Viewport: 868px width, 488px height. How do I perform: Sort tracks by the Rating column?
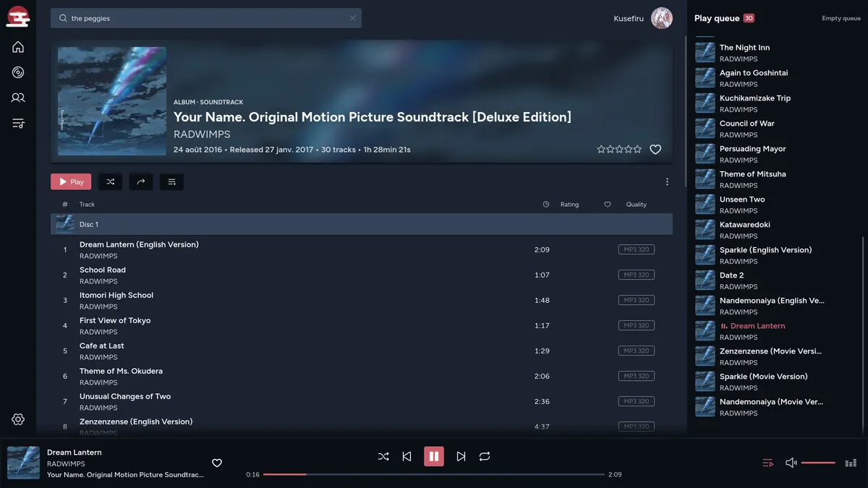pos(569,205)
